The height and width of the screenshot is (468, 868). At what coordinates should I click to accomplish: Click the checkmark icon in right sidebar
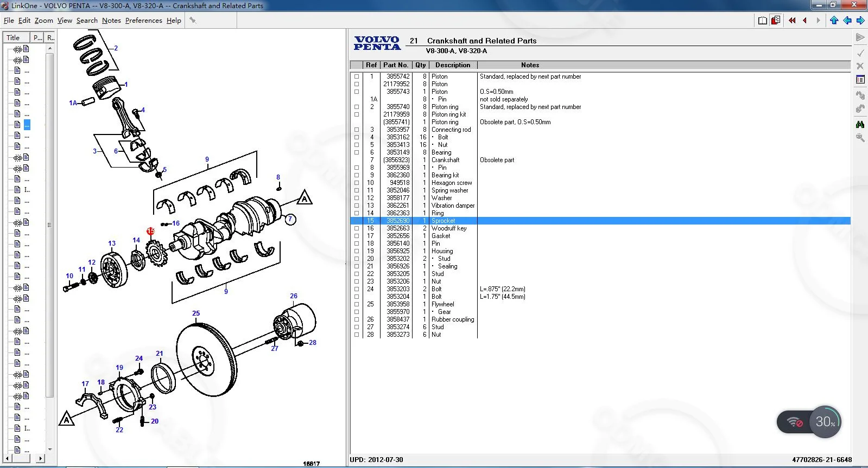(860, 53)
